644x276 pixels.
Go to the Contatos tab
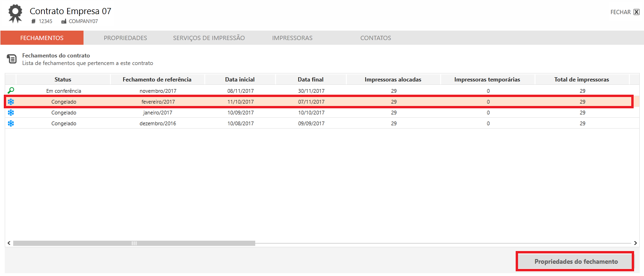[x=376, y=38]
